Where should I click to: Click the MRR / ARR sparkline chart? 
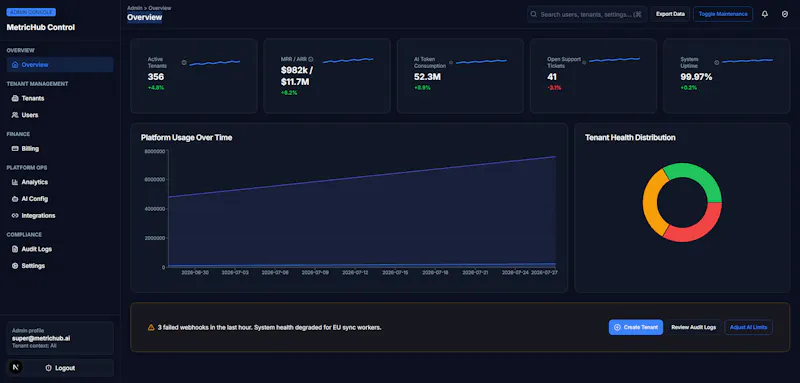point(348,60)
